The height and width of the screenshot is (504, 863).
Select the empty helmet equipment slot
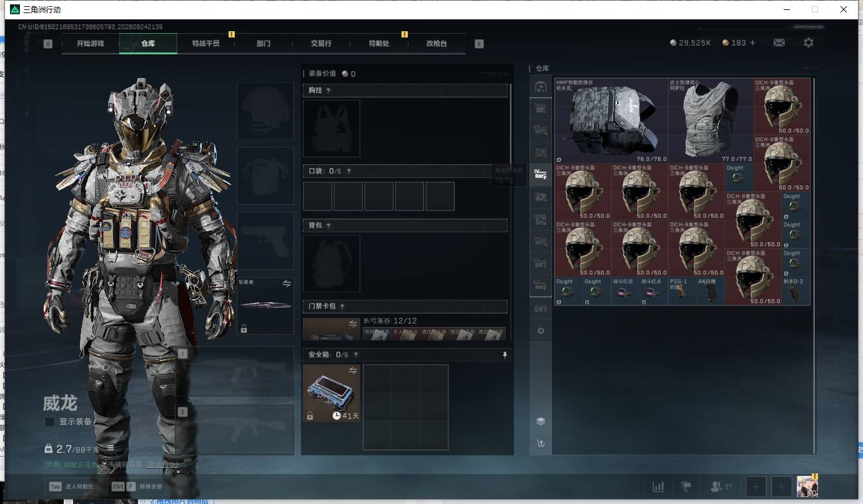tap(265, 111)
